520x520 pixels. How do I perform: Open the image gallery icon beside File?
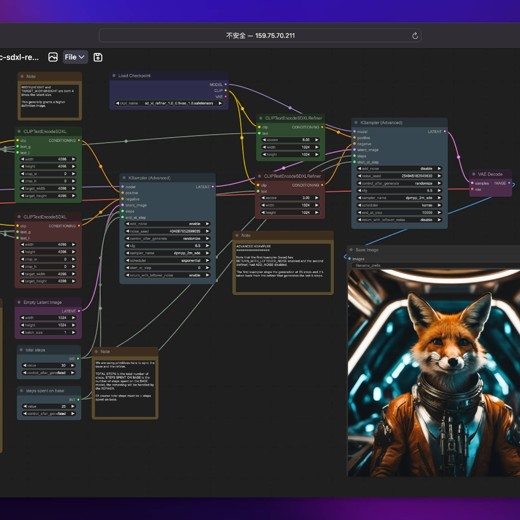coord(53,57)
